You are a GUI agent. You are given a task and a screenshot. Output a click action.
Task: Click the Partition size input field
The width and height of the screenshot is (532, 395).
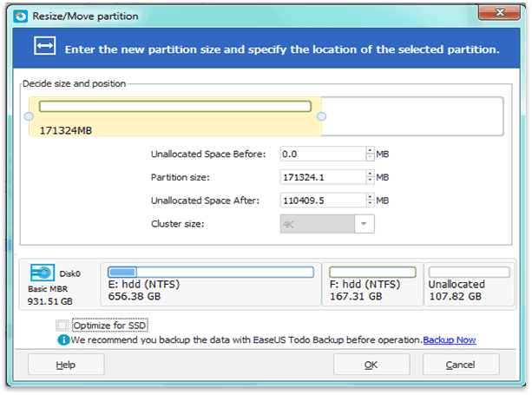[x=323, y=177]
